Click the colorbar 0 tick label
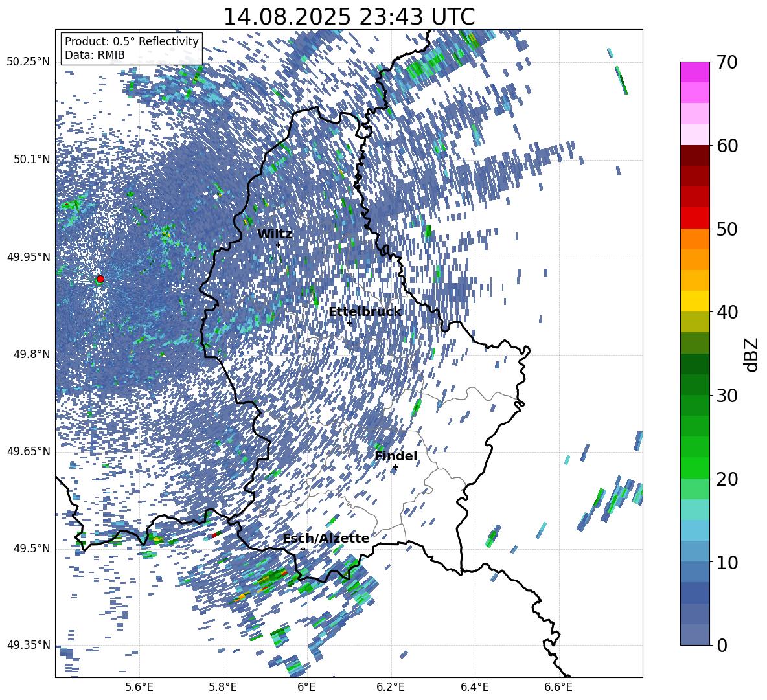 click(721, 645)
